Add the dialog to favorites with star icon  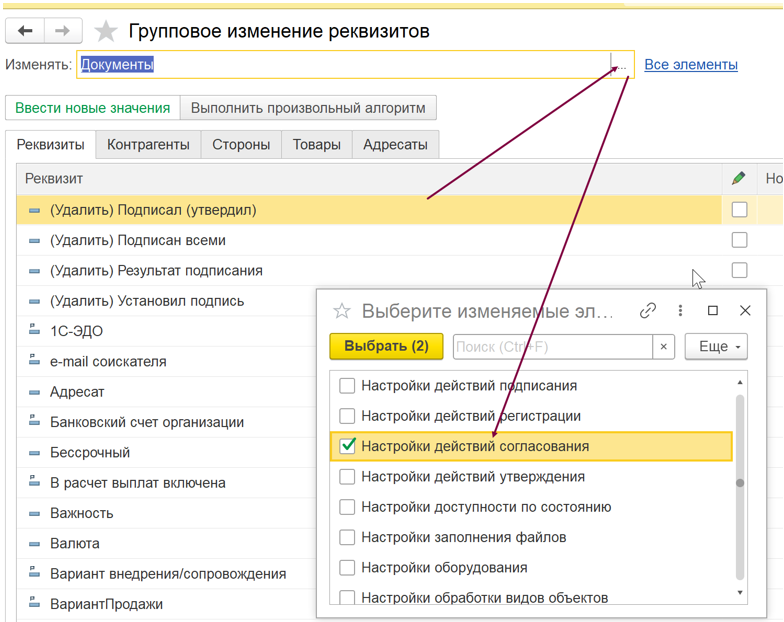point(342,311)
